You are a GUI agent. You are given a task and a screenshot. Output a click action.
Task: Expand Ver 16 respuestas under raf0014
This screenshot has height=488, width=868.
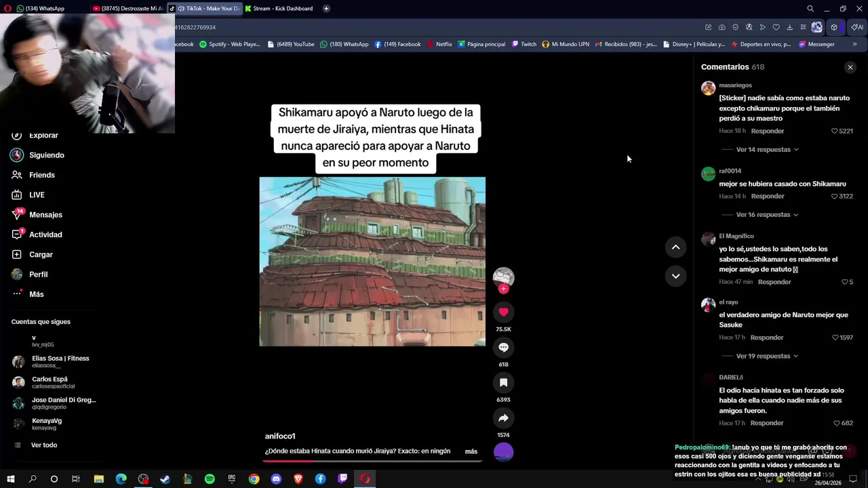pos(767,214)
